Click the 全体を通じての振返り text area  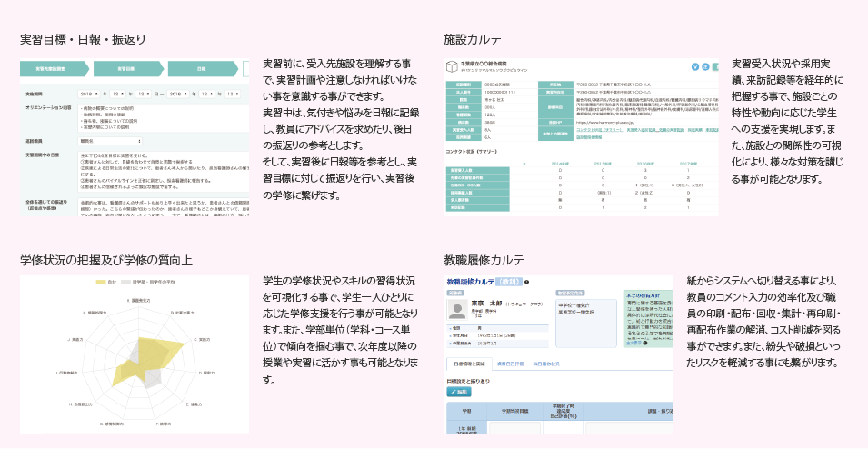point(164,207)
